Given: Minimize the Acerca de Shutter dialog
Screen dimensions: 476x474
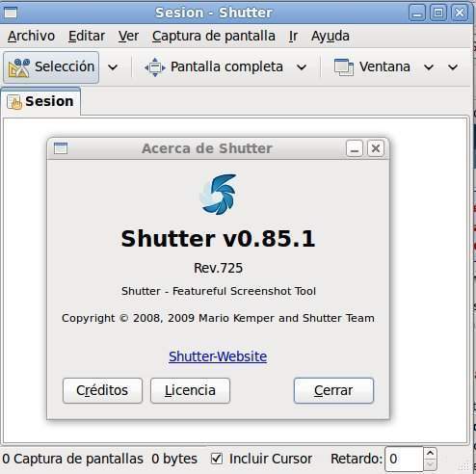Looking at the screenshot, I should coord(355,148).
